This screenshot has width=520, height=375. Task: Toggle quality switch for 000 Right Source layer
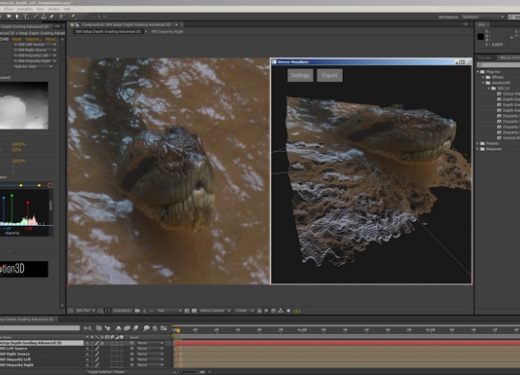point(97,354)
